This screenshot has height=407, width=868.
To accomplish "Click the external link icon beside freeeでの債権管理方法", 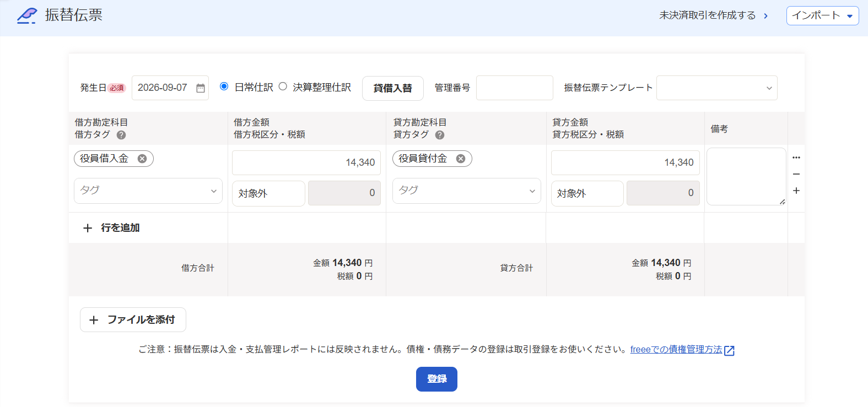I will (x=729, y=350).
